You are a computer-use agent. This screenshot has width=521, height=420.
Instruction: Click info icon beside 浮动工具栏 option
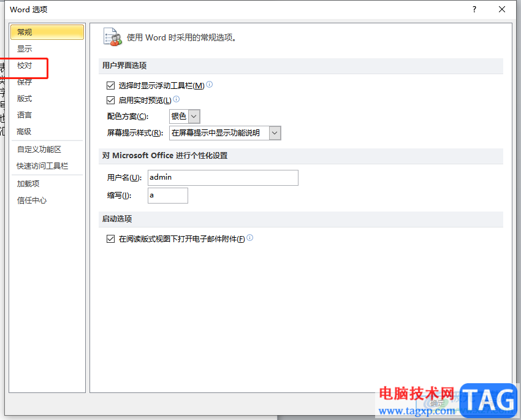click(x=210, y=85)
